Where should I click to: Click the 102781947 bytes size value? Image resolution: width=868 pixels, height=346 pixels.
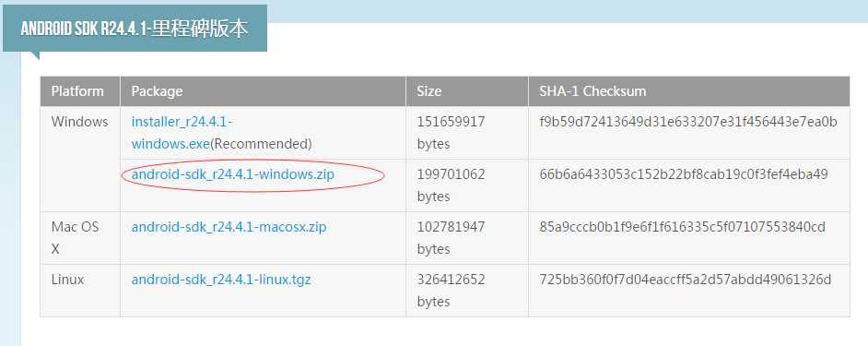coord(452,238)
